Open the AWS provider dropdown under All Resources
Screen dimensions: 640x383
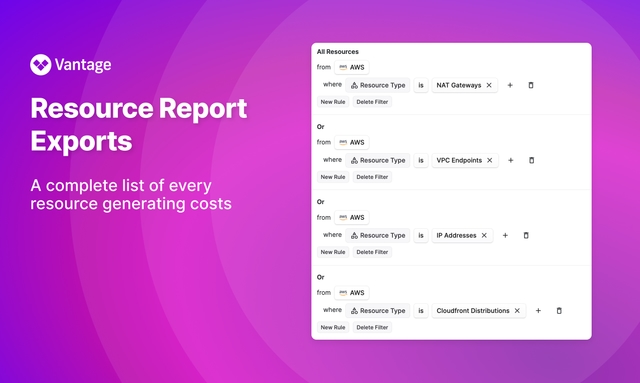(x=351, y=67)
